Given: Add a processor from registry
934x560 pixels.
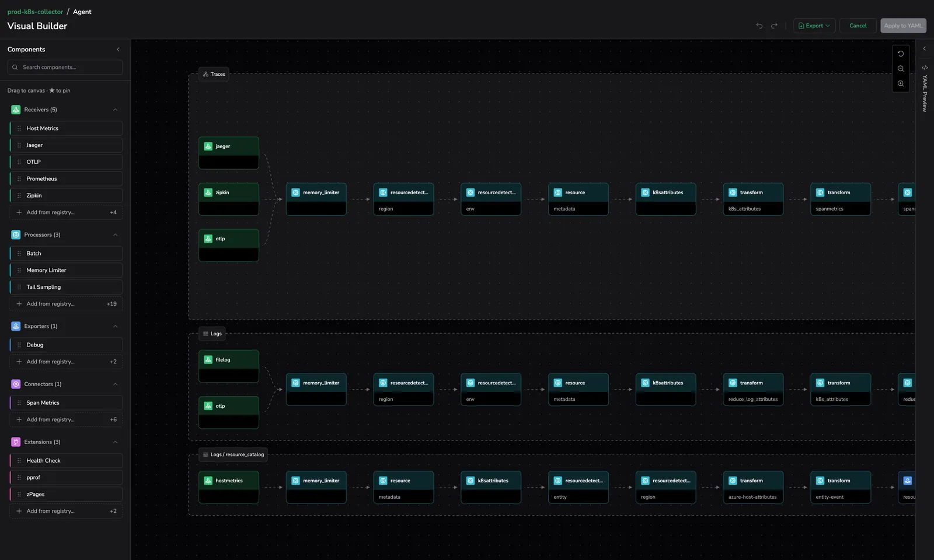Looking at the screenshot, I should [66, 304].
